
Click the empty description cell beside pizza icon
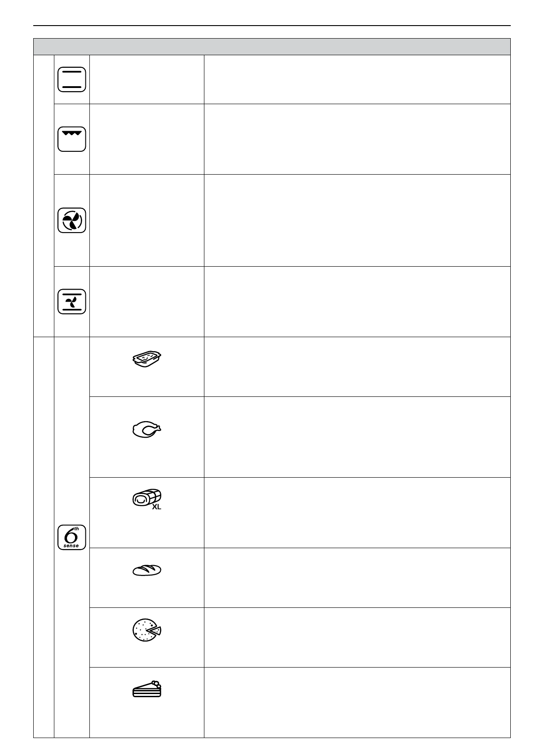click(357, 637)
